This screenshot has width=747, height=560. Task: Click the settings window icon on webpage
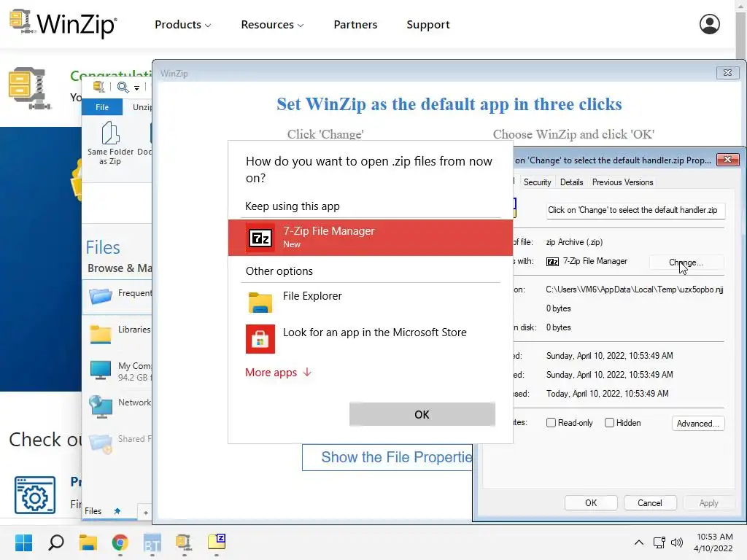coord(35,495)
